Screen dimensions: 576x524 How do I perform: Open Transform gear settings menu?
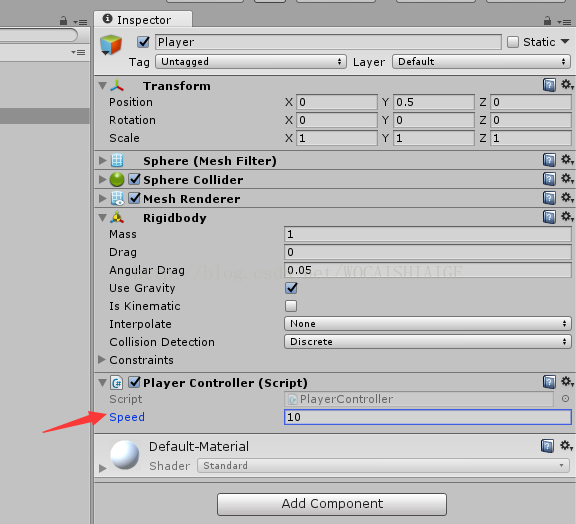click(567, 85)
